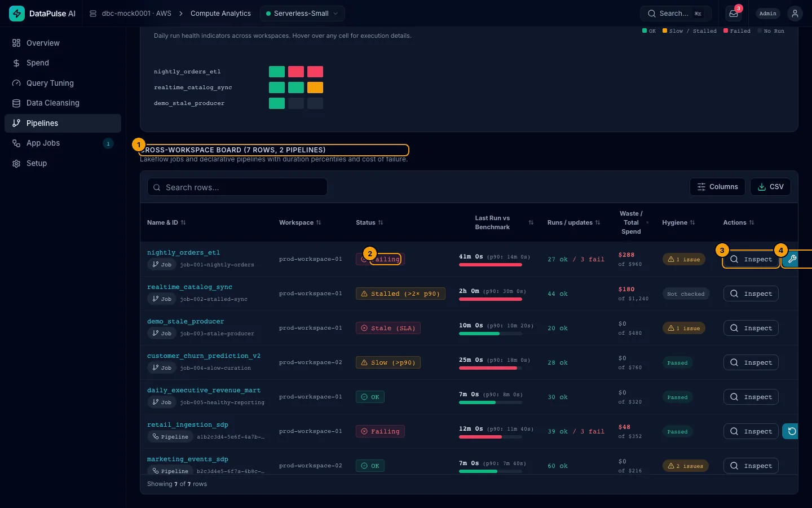
Task: Click the workspace icon beside dbc-mock0001
Action: [x=93, y=14]
